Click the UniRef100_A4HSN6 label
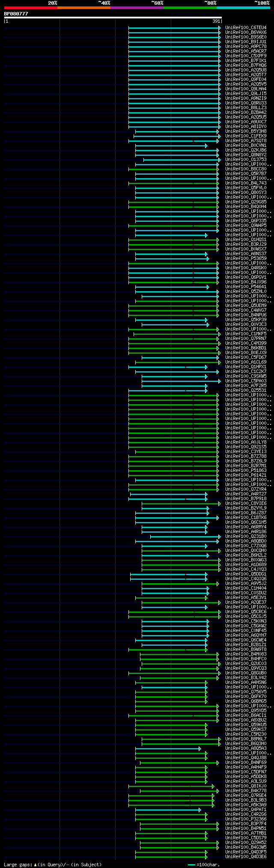The height and width of the screenshot is (868, 274). [246, 683]
